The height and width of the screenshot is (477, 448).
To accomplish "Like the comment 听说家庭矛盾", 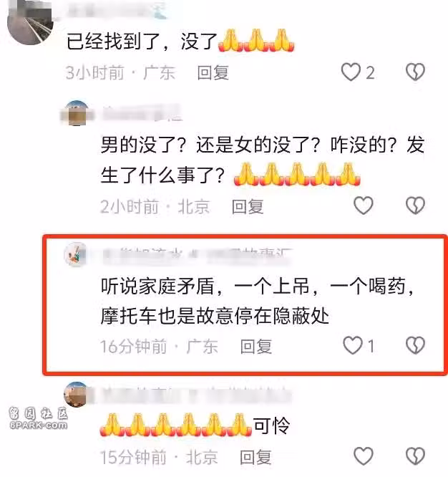I will tap(353, 345).
